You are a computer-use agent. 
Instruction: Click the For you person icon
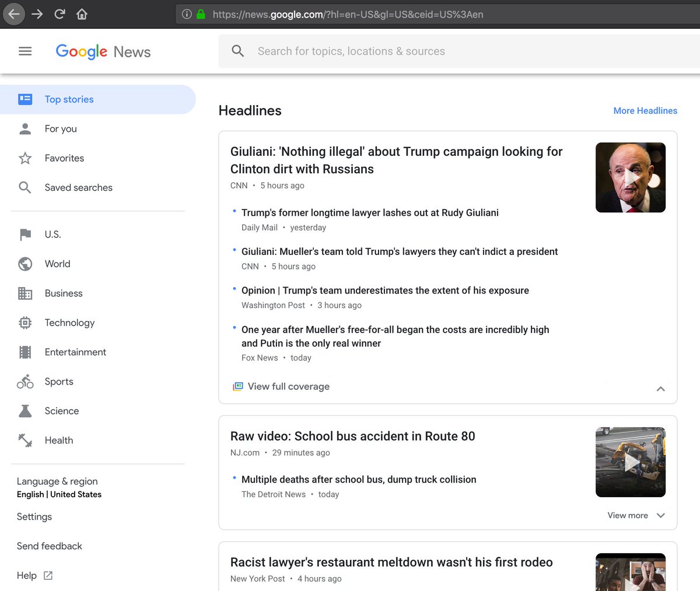coord(25,129)
